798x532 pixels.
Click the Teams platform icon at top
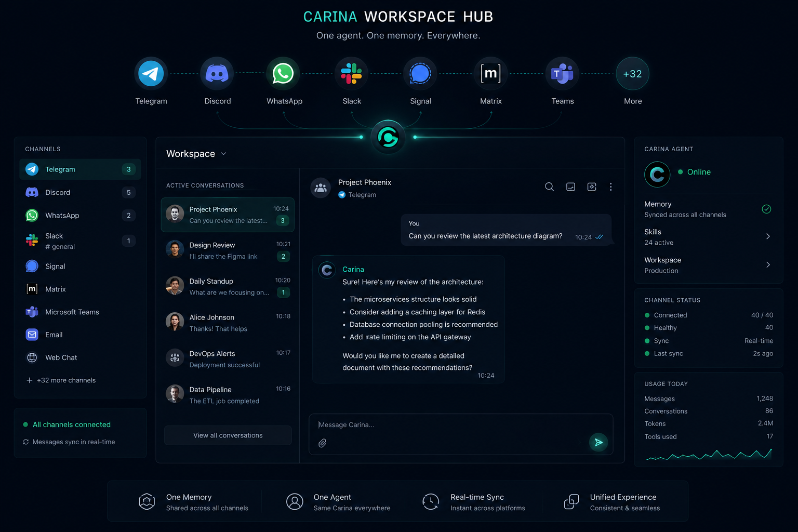(562, 74)
